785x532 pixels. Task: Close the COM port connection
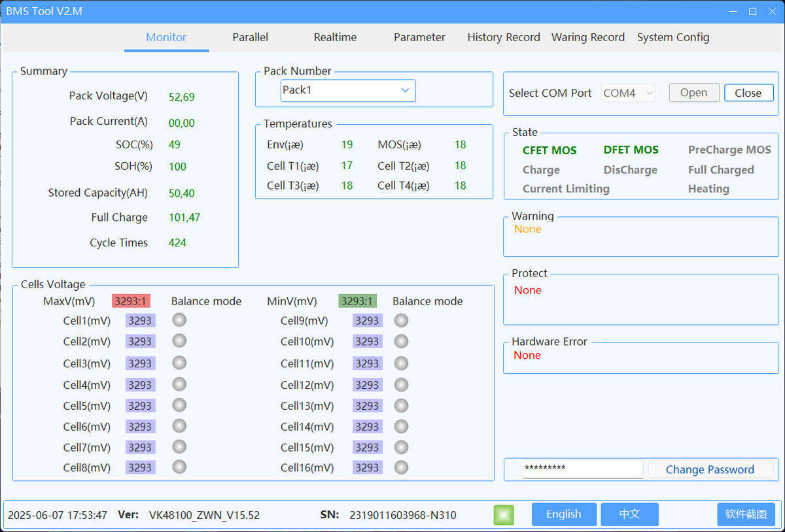point(748,93)
